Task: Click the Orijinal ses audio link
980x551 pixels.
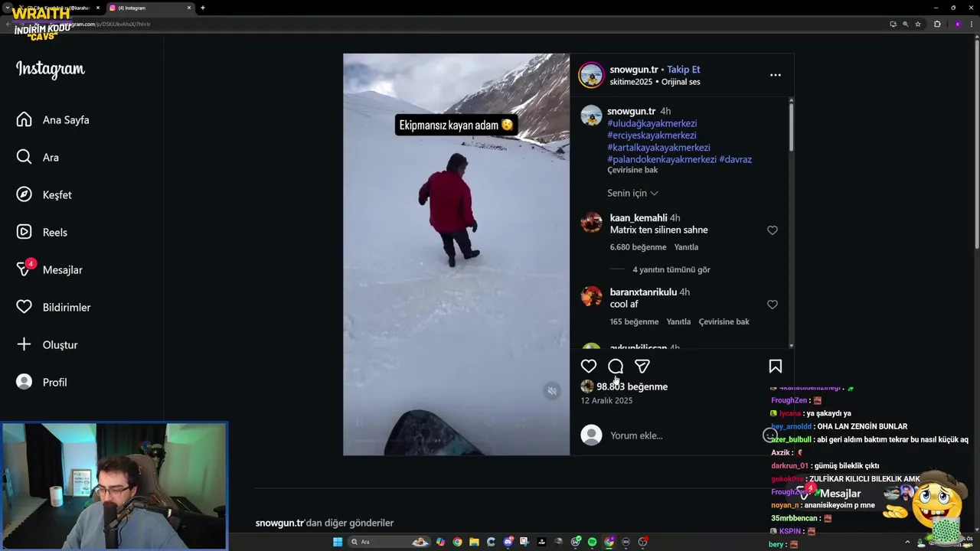Action: click(681, 82)
